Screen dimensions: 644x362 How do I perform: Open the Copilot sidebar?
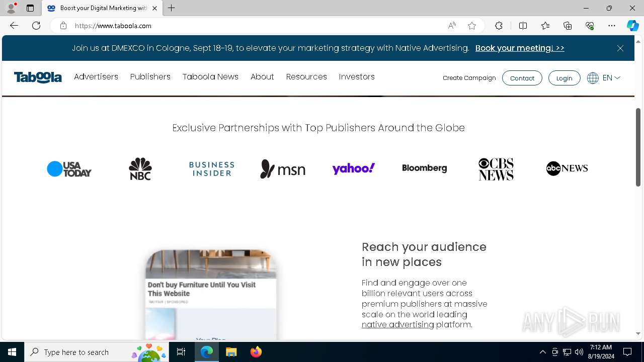click(632, 26)
